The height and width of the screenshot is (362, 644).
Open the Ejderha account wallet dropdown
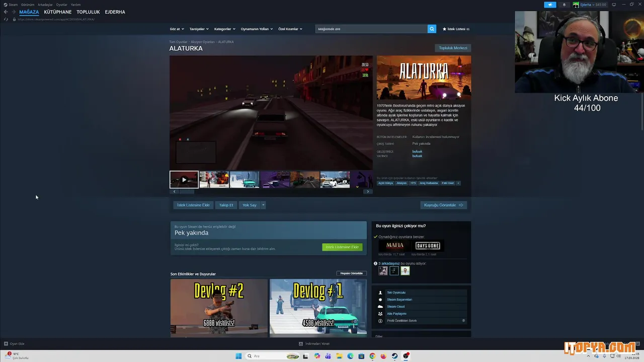tap(590, 5)
